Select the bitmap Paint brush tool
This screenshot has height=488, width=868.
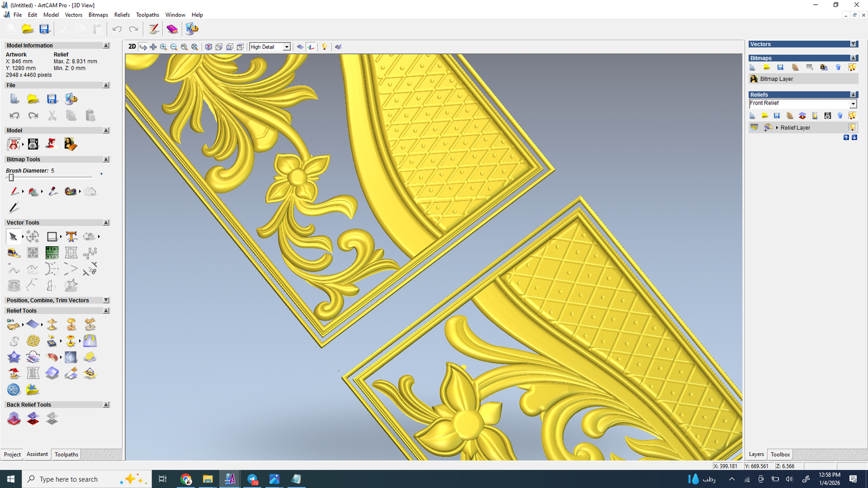[x=14, y=191]
